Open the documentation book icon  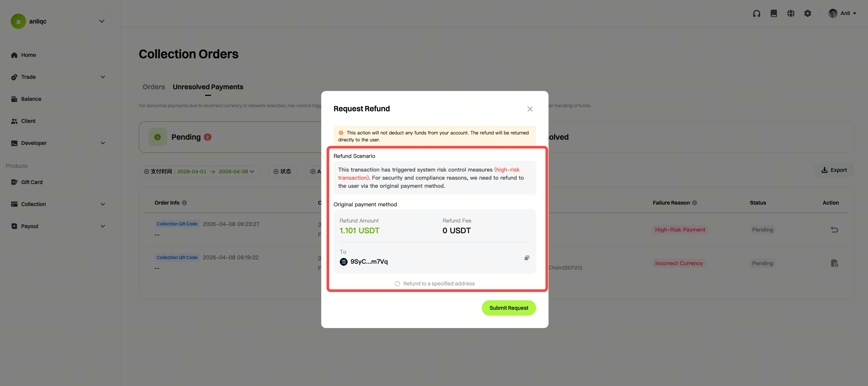[x=774, y=13]
